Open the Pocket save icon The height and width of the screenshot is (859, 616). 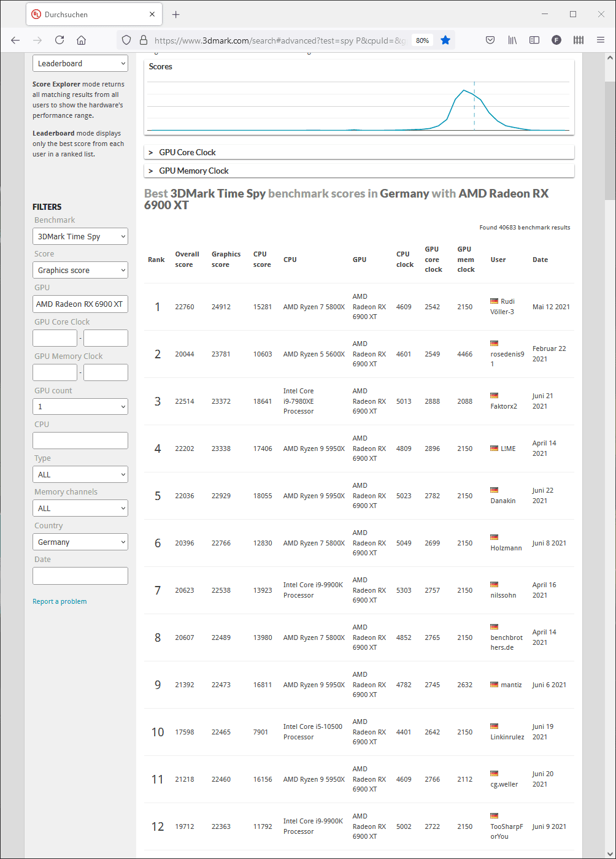click(490, 40)
